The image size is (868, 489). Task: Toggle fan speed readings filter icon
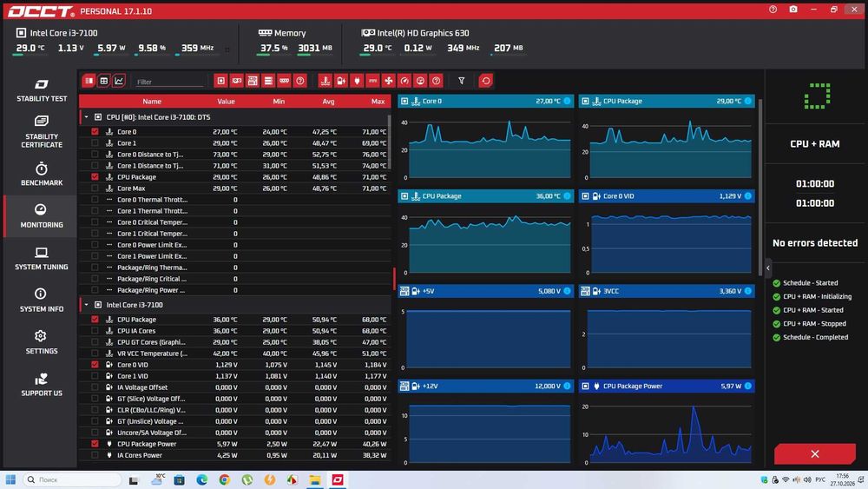389,81
